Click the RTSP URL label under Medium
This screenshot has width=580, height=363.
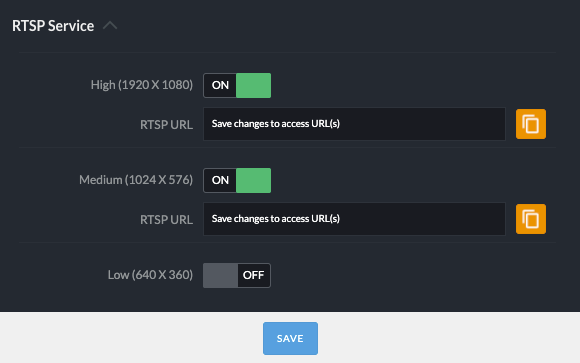(166, 220)
